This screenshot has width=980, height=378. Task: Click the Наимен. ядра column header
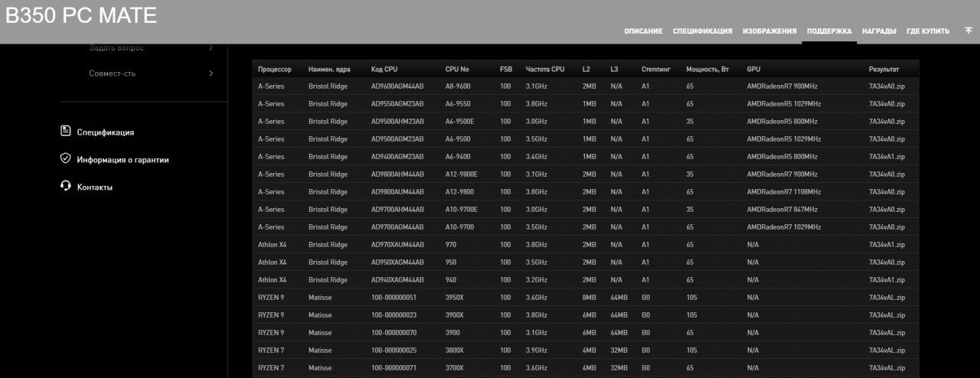click(330, 69)
